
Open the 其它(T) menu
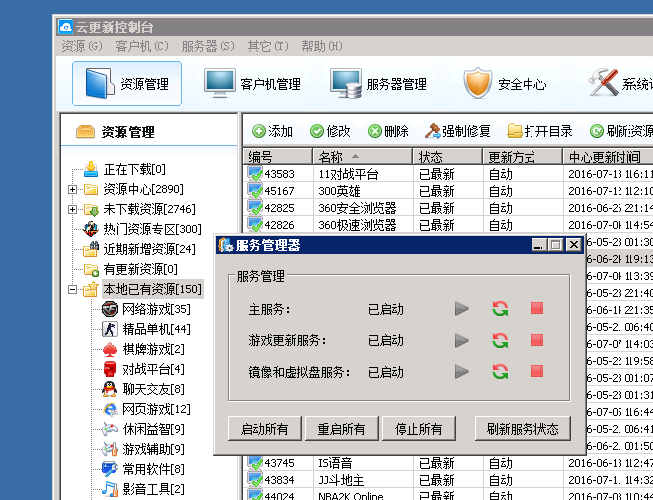point(268,46)
